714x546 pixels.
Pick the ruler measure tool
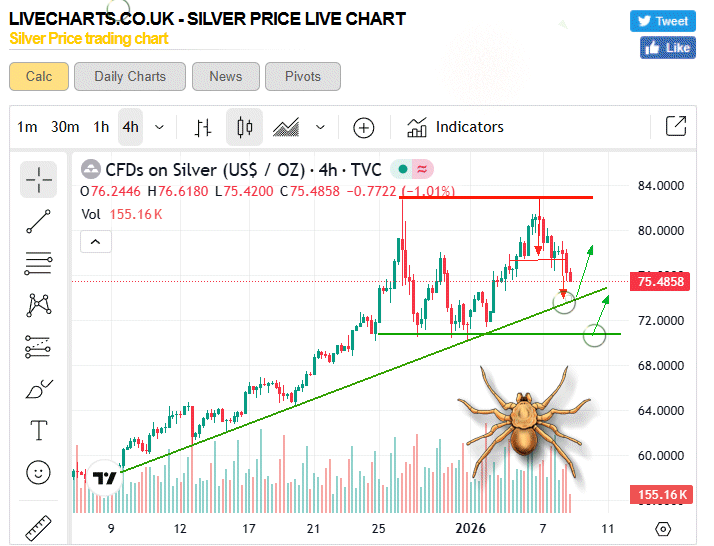[x=39, y=526]
